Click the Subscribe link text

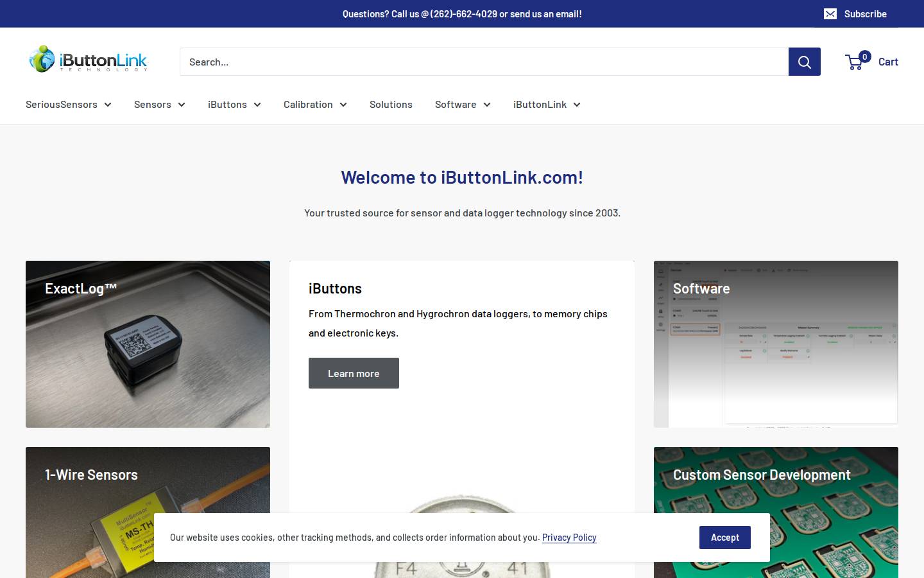tap(865, 14)
